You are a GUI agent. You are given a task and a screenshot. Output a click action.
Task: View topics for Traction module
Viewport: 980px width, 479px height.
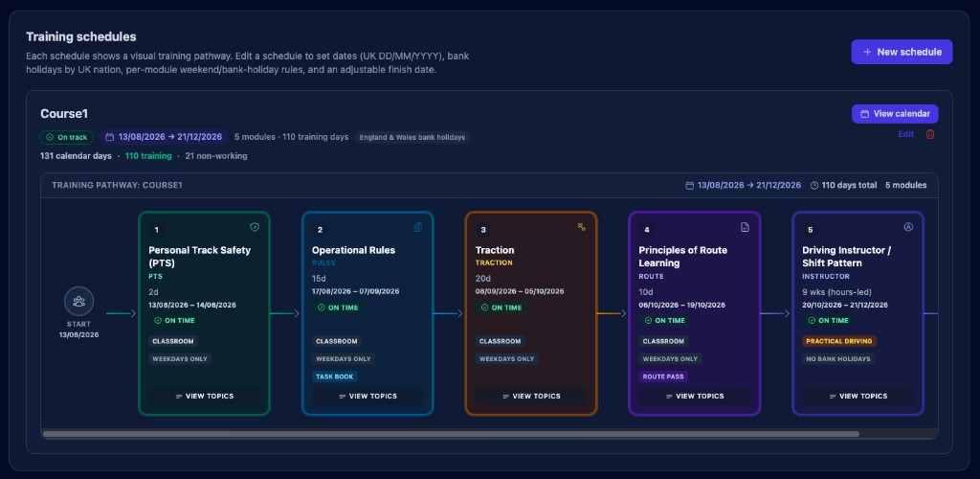pyautogui.click(x=531, y=396)
